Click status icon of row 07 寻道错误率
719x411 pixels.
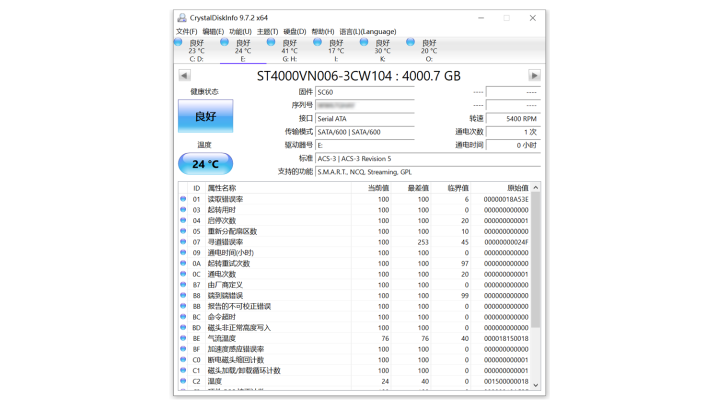pos(183,242)
